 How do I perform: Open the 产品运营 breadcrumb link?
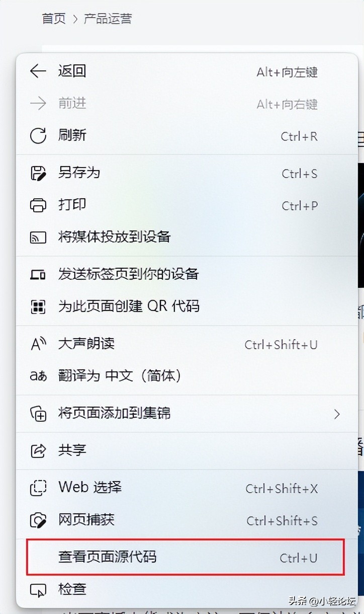click(x=108, y=19)
